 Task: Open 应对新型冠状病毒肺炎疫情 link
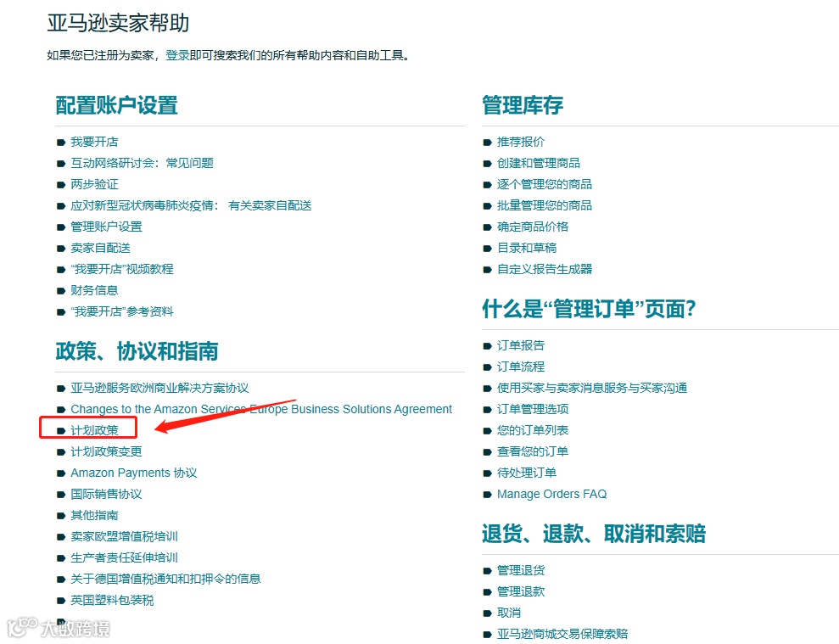(191, 205)
